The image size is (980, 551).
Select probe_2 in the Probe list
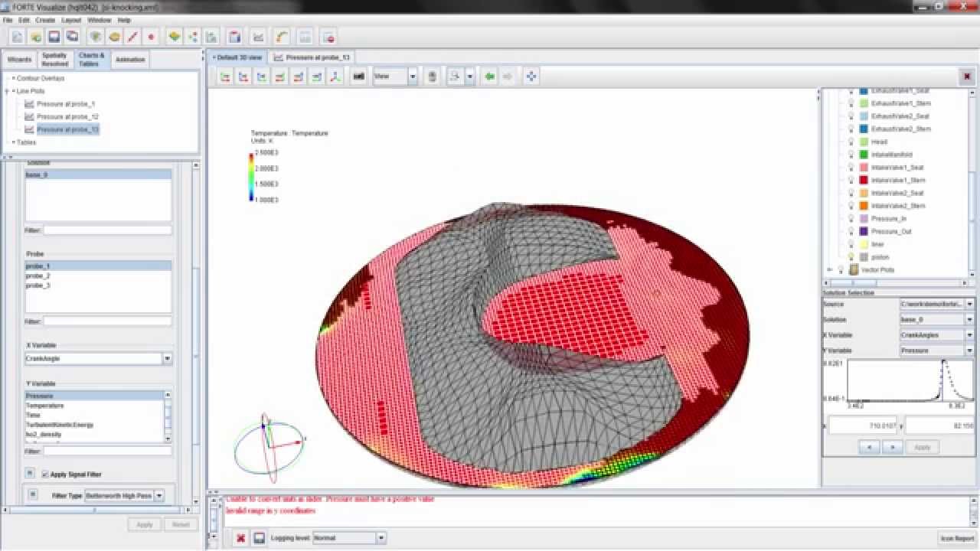(x=98, y=275)
